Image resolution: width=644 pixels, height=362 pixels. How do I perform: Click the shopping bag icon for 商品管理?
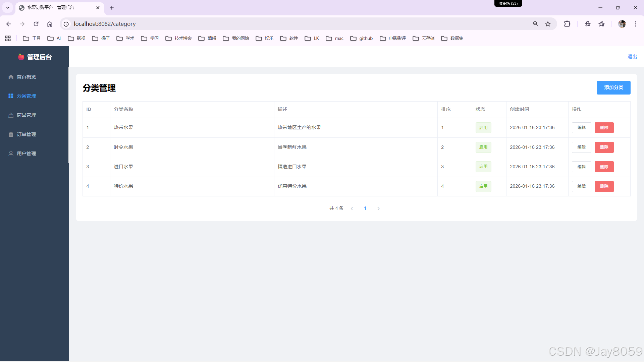(x=11, y=115)
